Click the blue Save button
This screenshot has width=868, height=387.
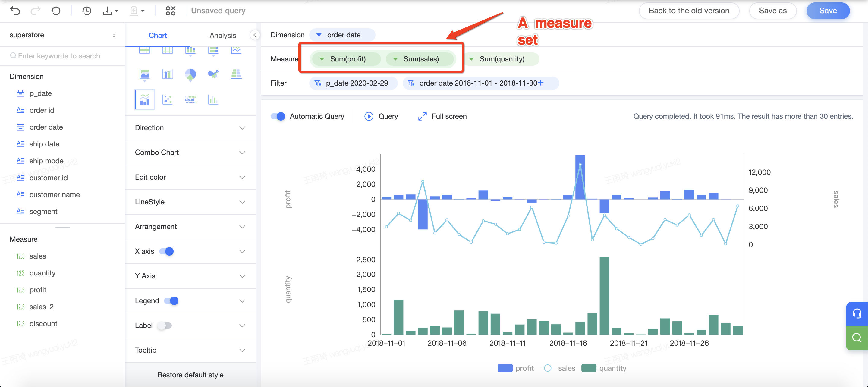(x=828, y=11)
